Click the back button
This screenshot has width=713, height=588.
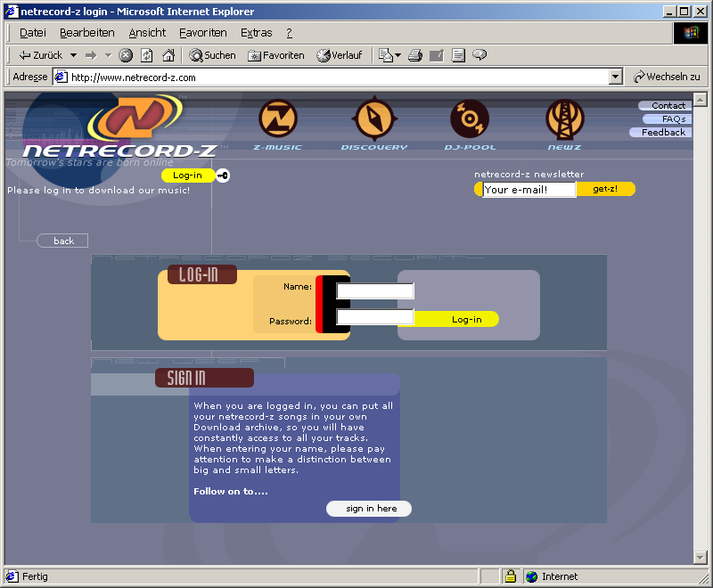pyautogui.click(x=62, y=241)
